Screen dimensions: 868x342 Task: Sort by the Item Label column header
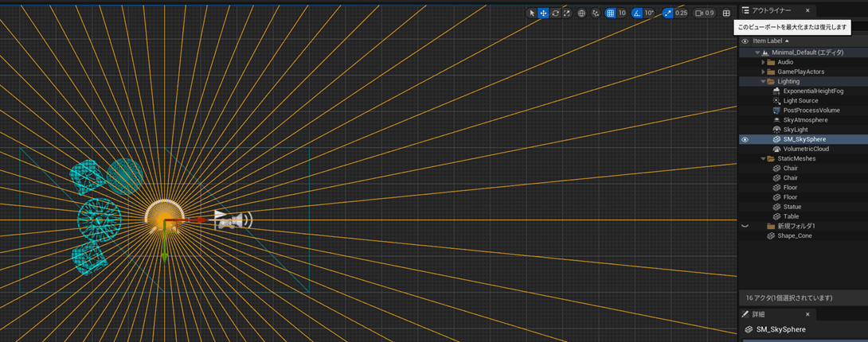pyautogui.click(x=767, y=41)
